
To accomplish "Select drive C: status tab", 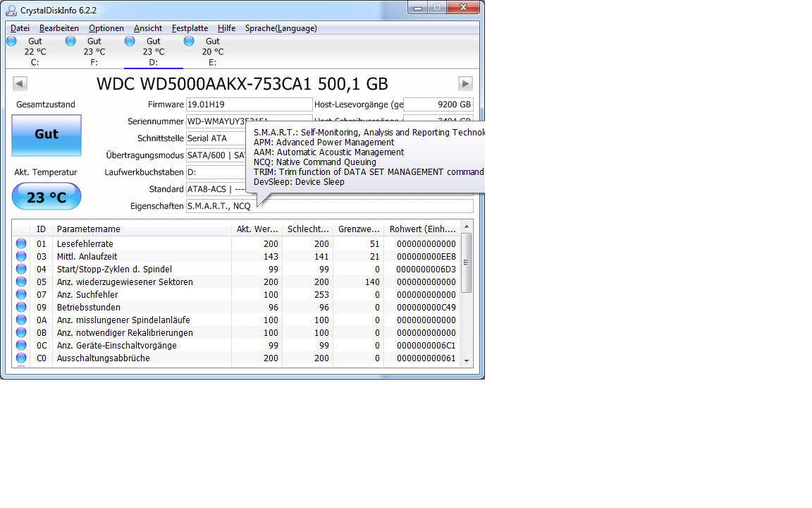I will click(35, 52).
